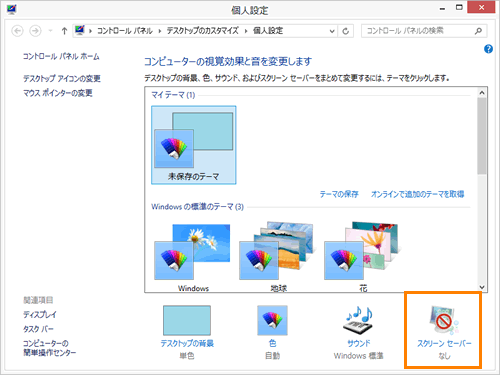Select the Earth (地球) theme thumbnail

[277, 251]
